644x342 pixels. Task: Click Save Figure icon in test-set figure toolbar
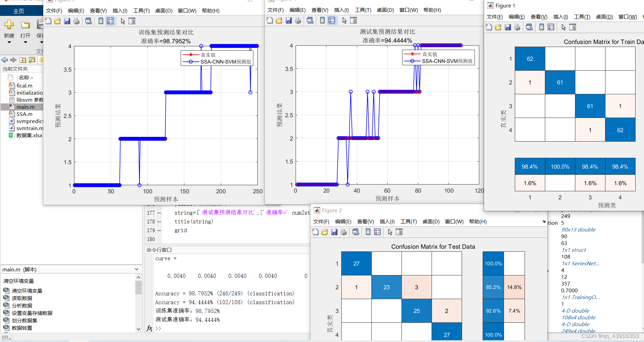pos(289,20)
